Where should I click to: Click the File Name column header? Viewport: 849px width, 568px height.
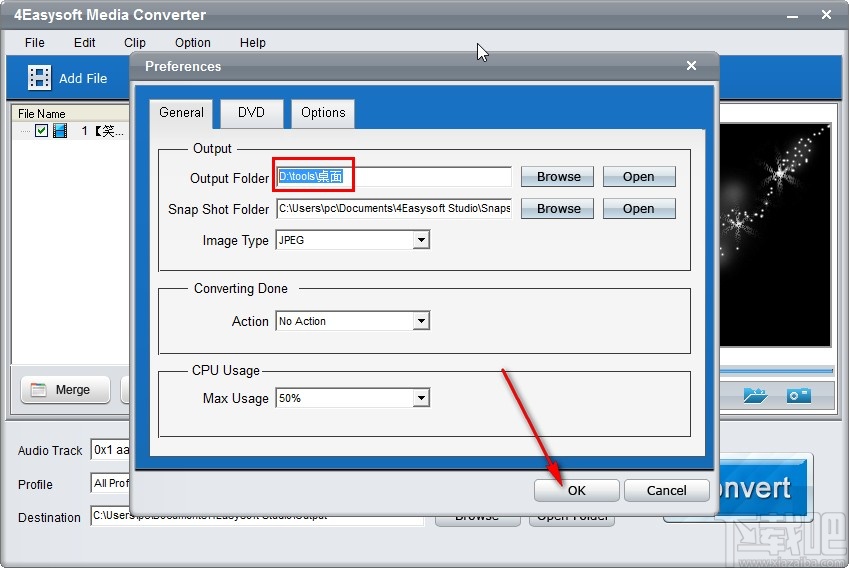point(70,113)
